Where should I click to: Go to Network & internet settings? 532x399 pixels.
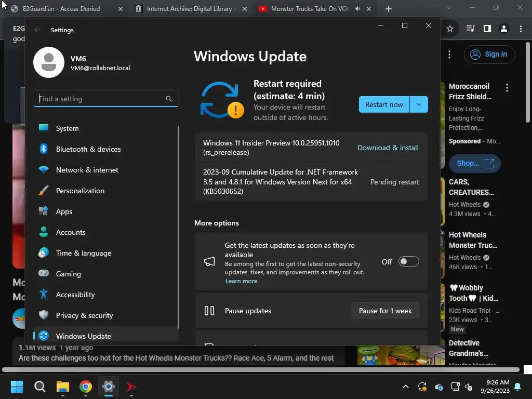point(106,170)
